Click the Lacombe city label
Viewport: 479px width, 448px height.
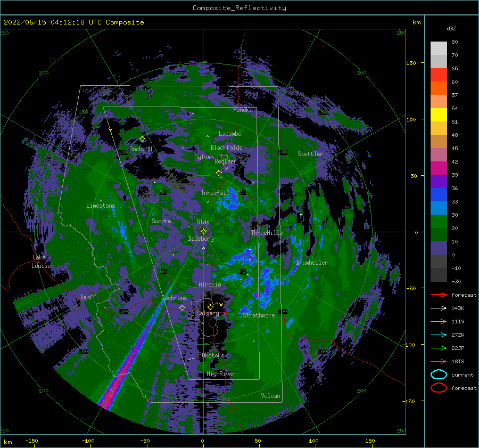click(x=230, y=134)
